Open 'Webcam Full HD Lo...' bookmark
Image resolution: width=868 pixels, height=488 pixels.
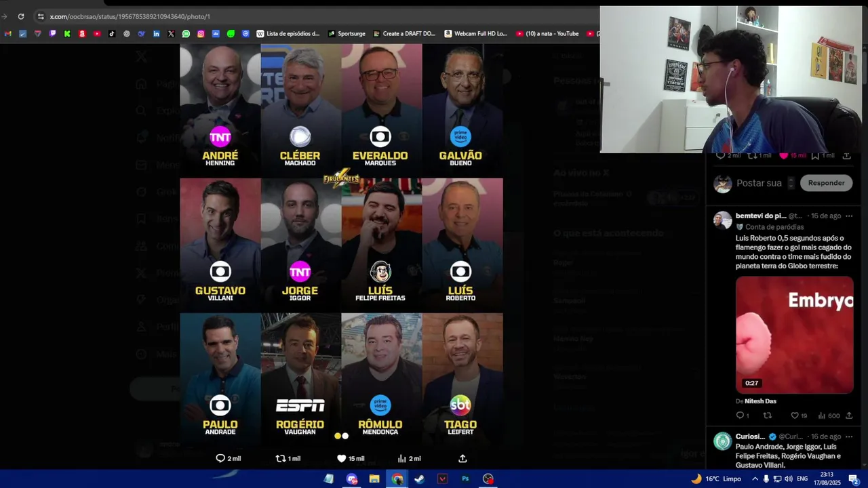[x=476, y=33]
